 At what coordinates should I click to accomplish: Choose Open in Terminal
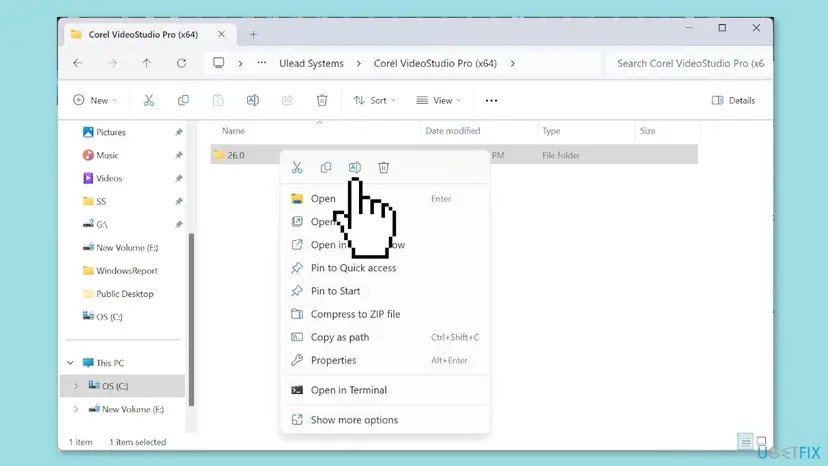pyautogui.click(x=384, y=390)
